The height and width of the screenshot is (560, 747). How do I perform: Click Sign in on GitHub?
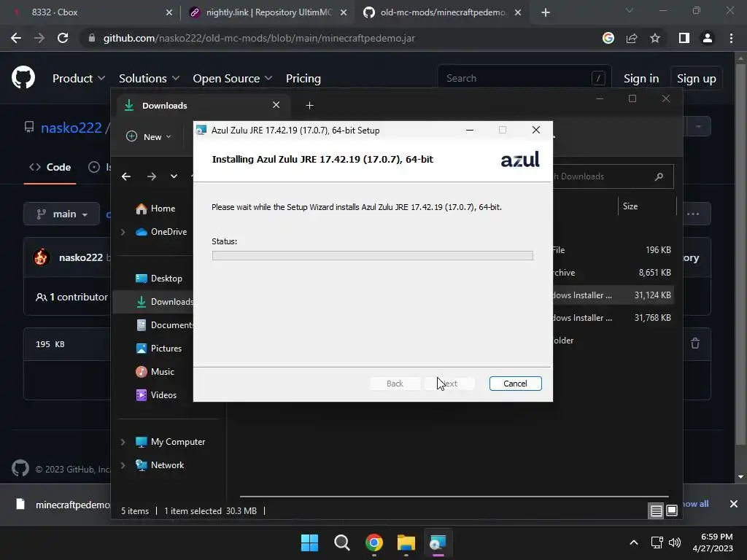(640, 78)
